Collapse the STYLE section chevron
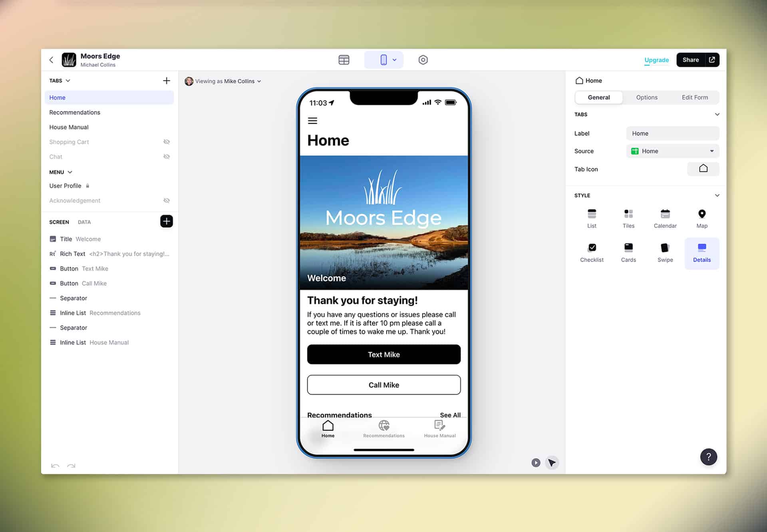Viewport: 767px width, 532px height. pyautogui.click(x=717, y=195)
